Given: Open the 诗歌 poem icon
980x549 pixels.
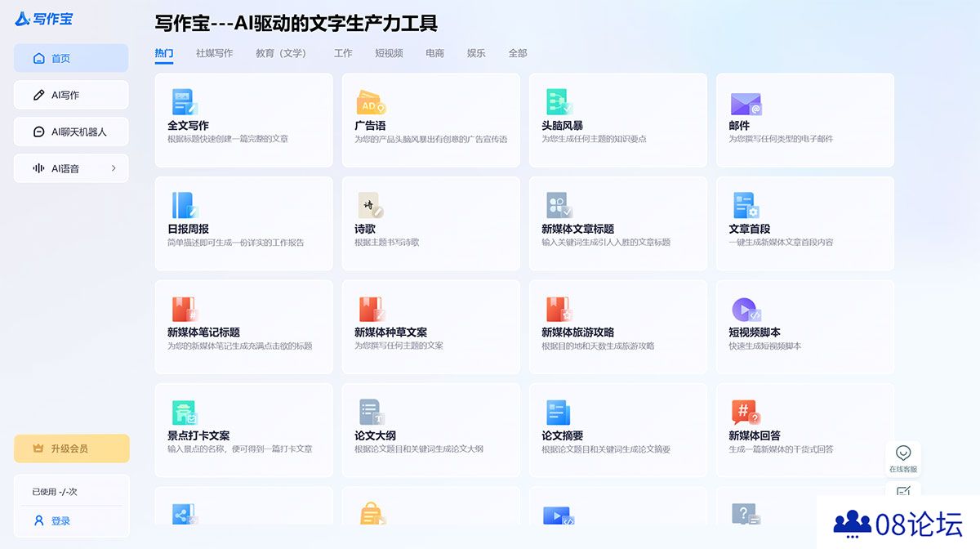Looking at the screenshot, I should [x=371, y=205].
